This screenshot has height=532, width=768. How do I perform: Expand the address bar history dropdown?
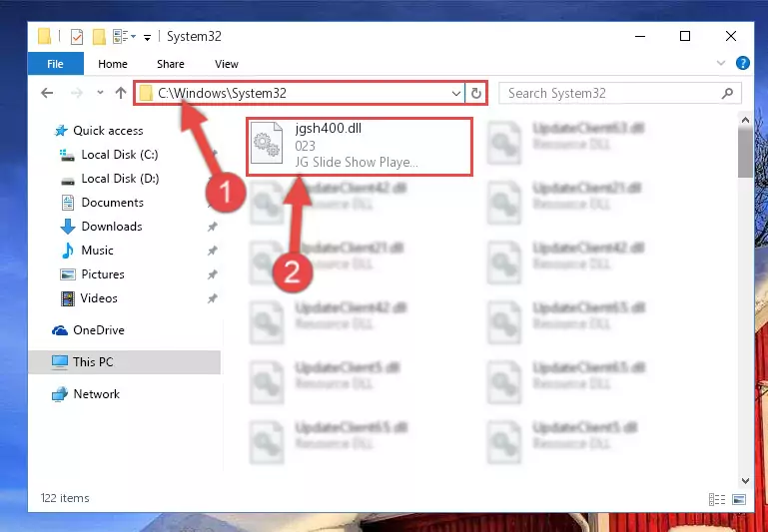pos(456,93)
